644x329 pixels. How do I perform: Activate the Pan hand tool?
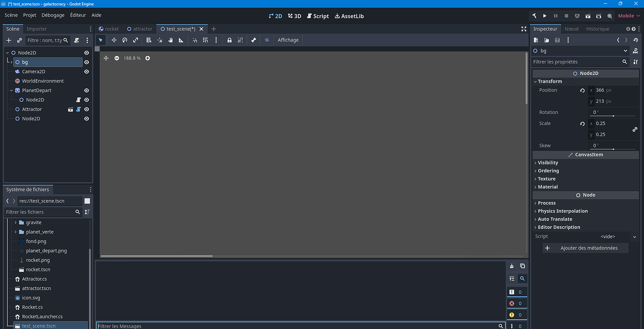pyautogui.click(x=170, y=40)
